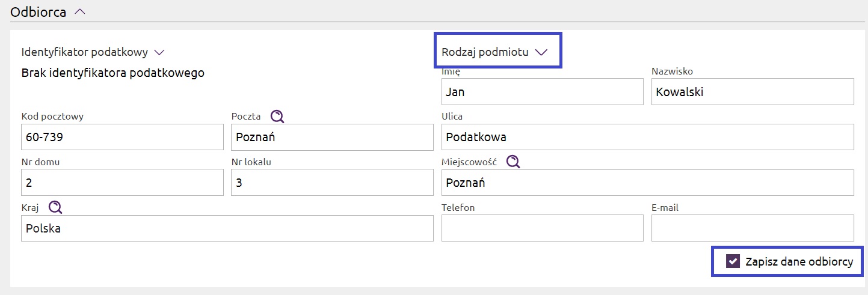Click the Kod pocztowy field showing 60-739
Screen dimensions: 868x295
pos(122,137)
